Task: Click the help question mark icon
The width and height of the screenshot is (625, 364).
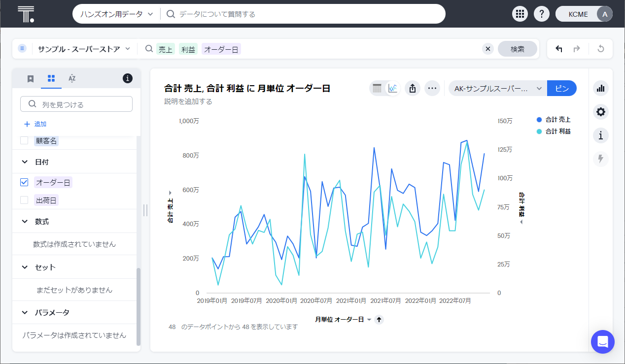Action: [x=541, y=14]
